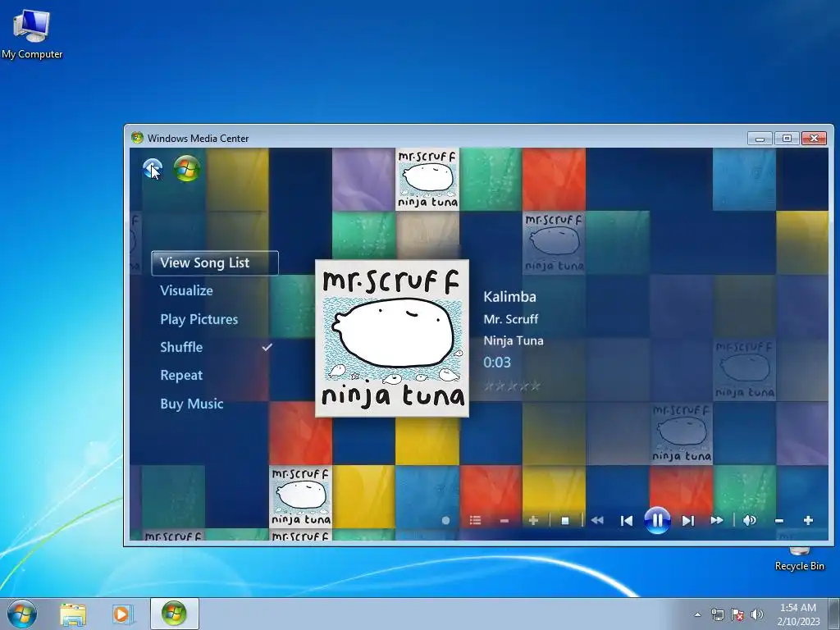Click the record circle button

click(445, 521)
